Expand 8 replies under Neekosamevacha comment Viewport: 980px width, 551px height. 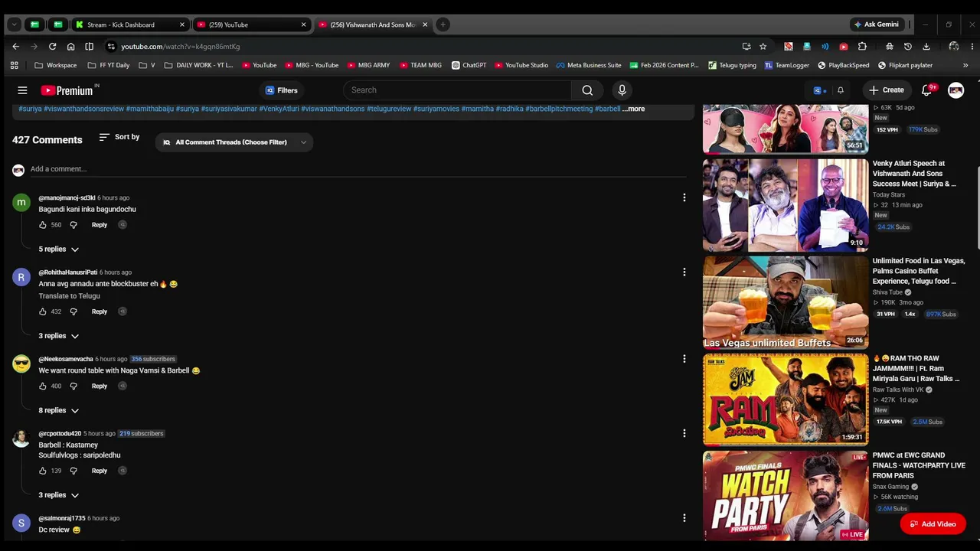[x=59, y=410]
